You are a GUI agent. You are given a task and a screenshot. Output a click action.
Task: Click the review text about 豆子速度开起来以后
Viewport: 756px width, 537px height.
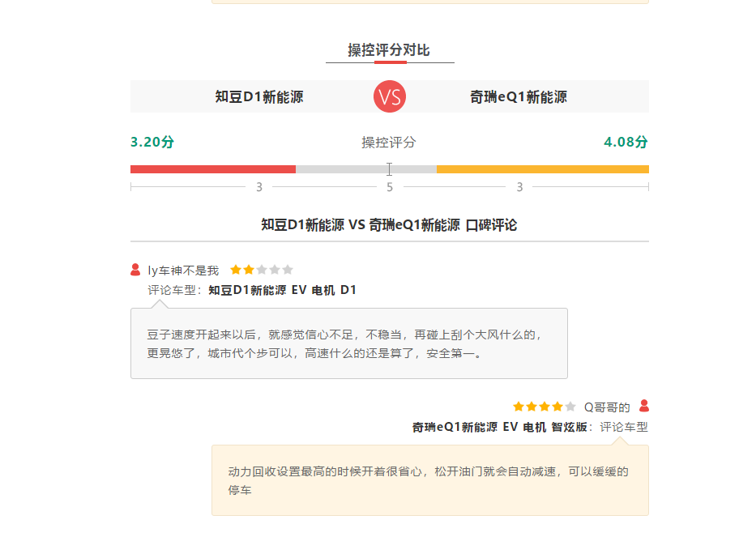pyautogui.click(x=344, y=343)
